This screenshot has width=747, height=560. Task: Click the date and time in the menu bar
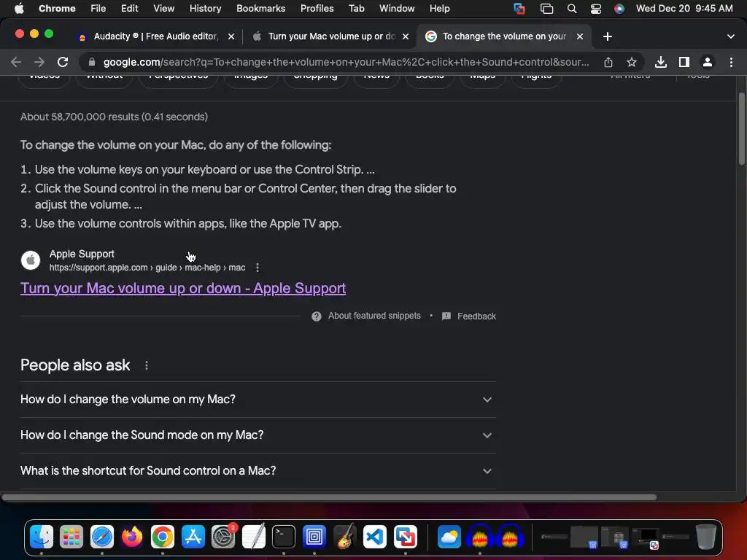684,9
